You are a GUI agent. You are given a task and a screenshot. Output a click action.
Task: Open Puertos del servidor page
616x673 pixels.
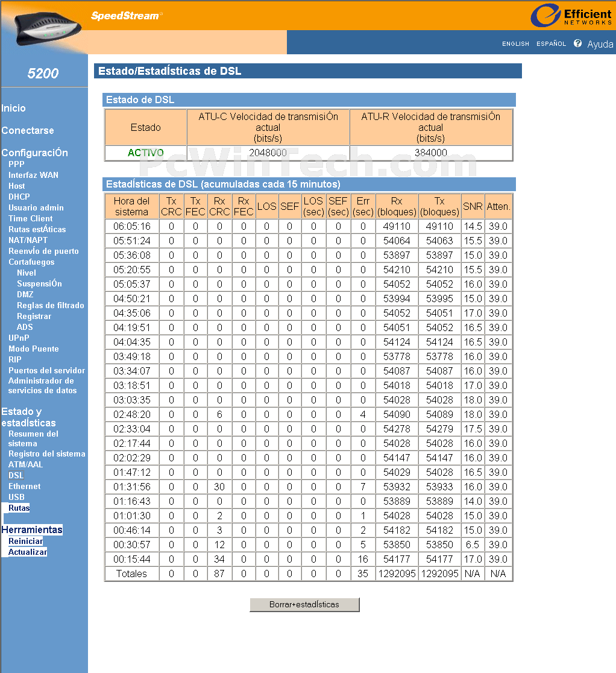pyautogui.click(x=47, y=370)
